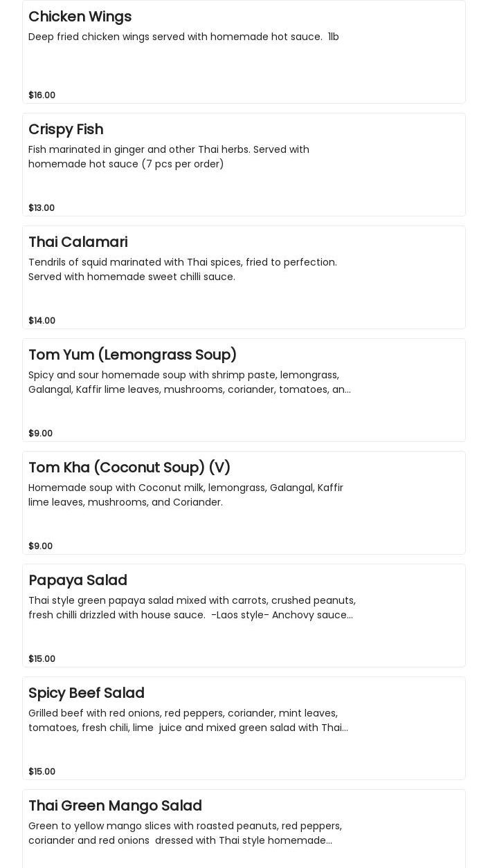Select the Papaya Salad title
Viewport: 488px width, 868px height.
tap(78, 580)
